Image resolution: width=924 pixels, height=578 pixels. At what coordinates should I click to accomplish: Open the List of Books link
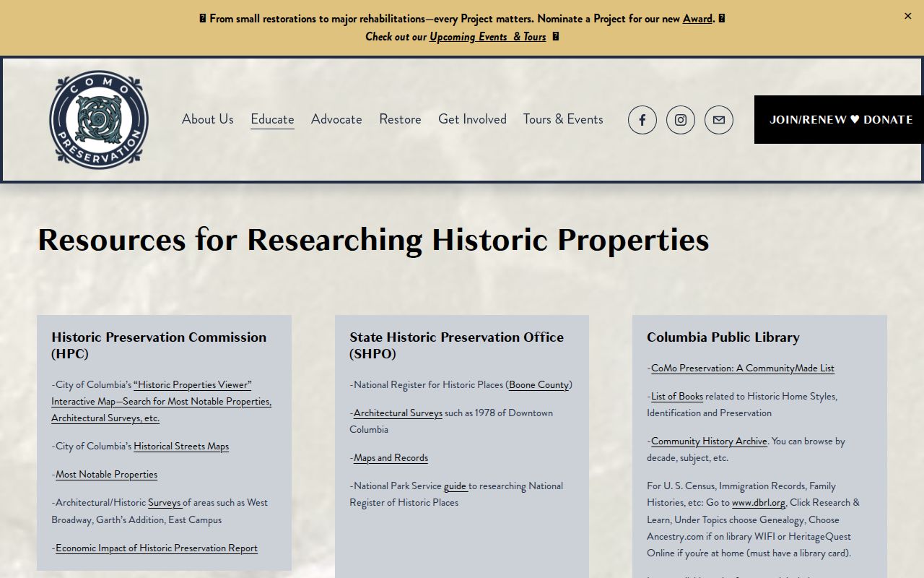tap(677, 397)
